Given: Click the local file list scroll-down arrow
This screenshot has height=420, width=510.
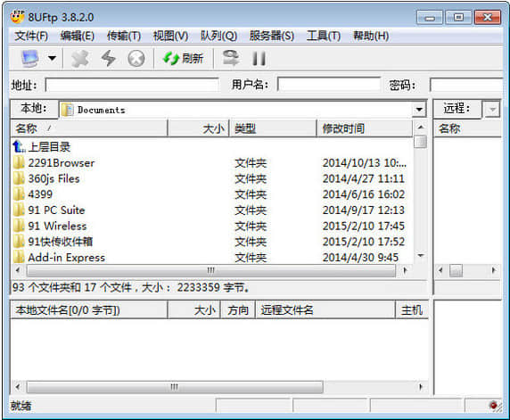Looking at the screenshot, I should pyautogui.click(x=421, y=255).
